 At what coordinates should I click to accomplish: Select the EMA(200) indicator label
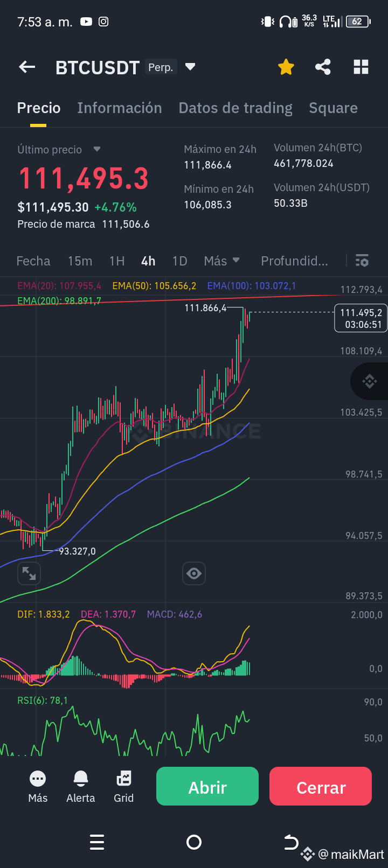59,300
